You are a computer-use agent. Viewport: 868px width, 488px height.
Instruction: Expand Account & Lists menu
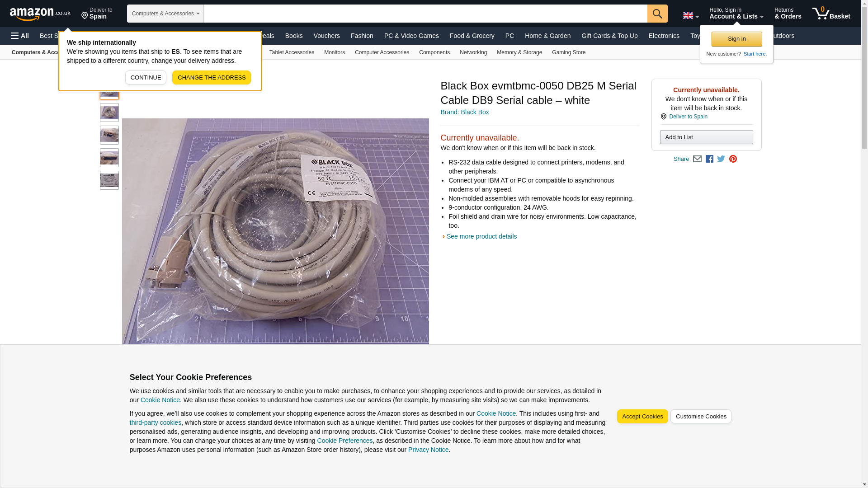pos(736,13)
